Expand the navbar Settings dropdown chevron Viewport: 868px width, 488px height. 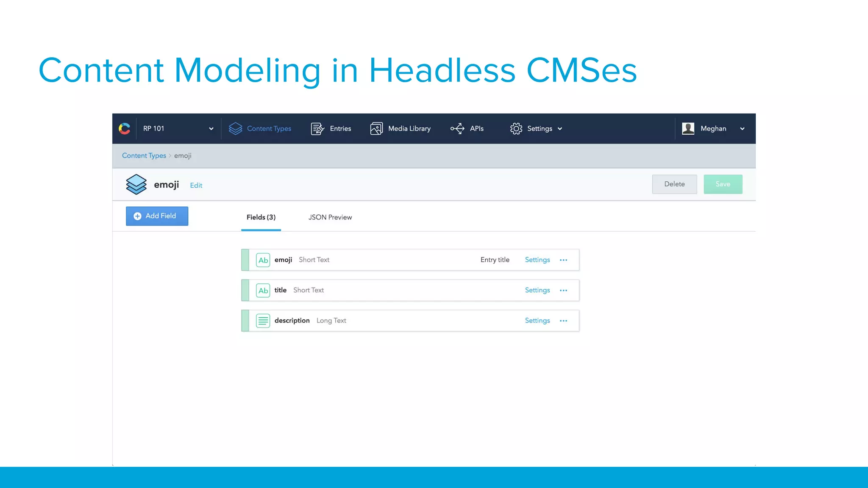click(560, 129)
